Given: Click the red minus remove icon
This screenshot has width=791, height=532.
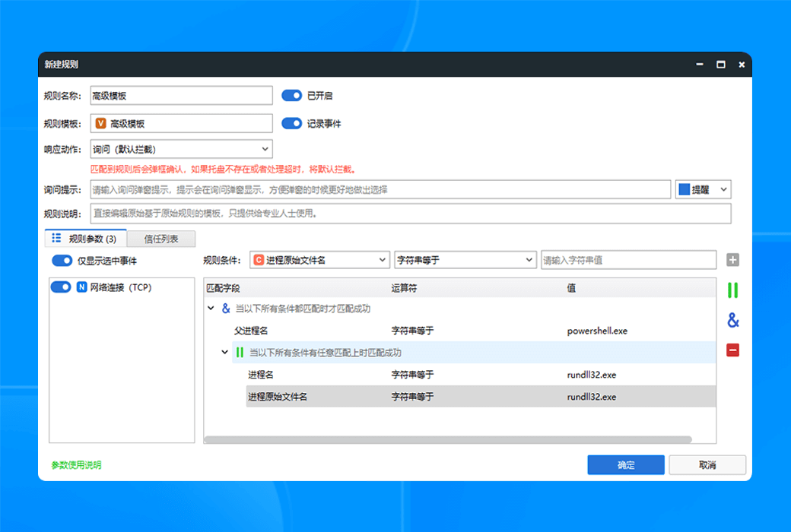Looking at the screenshot, I should point(732,350).
